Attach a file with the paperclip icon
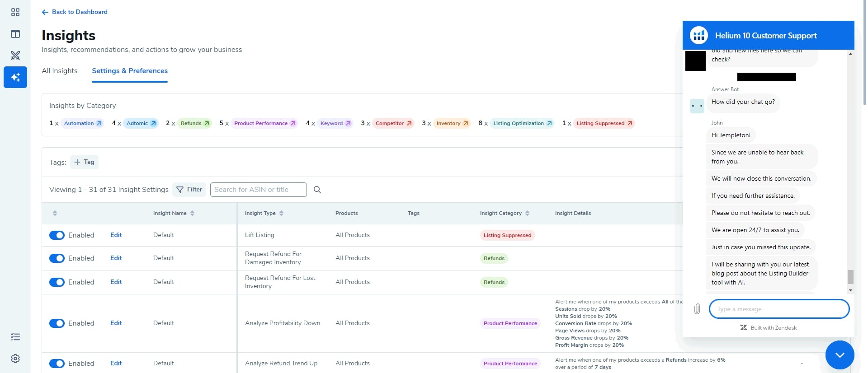The width and height of the screenshot is (868, 373). tap(697, 309)
